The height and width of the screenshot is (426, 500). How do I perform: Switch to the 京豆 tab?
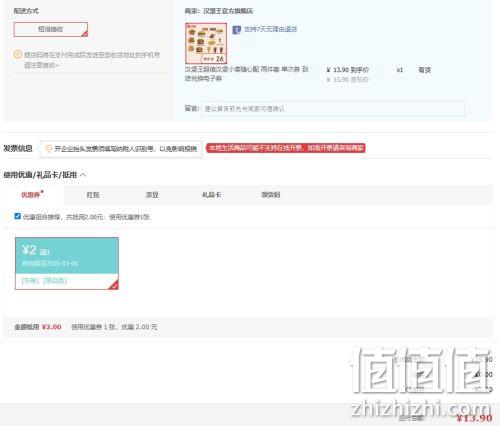pos(152,195)
